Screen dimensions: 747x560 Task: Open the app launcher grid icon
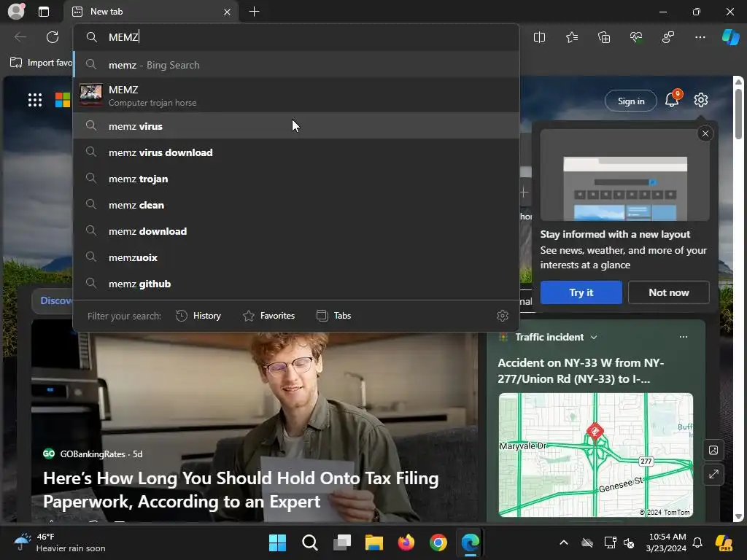[35, 100]
